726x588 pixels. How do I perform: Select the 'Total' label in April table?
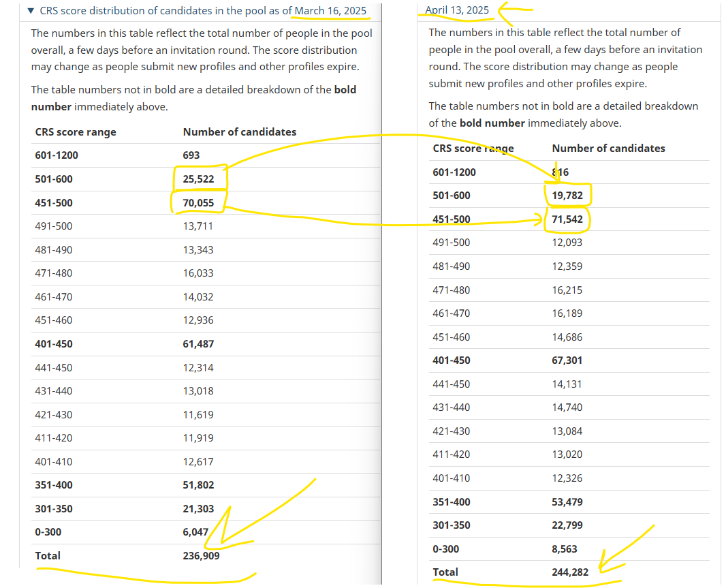click(x=445, y=572)
